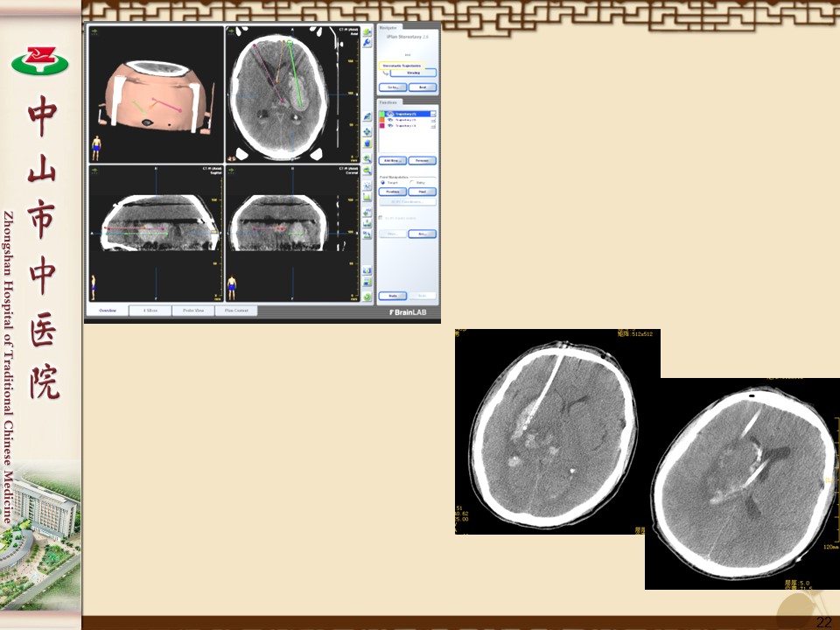Click the human orientation figure in sagittal view
The image size is (840, 630).
[94, 288]
